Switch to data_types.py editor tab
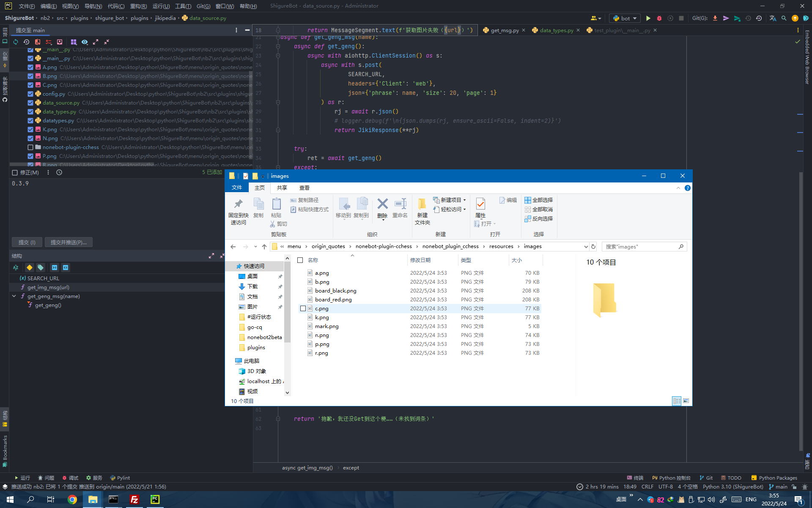The height and width of the screenshot is (508, 812). pyautogui.click(x=556, y=30)
